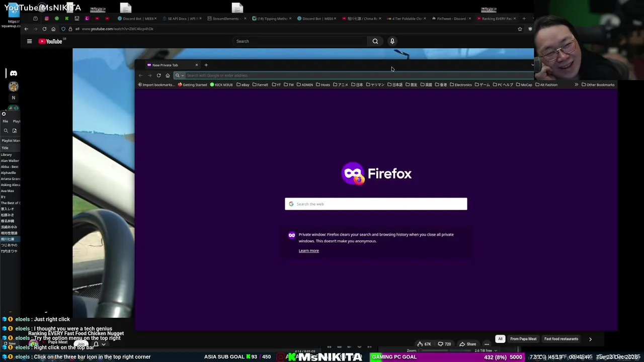
Task: Expand the MoCap bookmarks folder
Action: coord(524,84)
